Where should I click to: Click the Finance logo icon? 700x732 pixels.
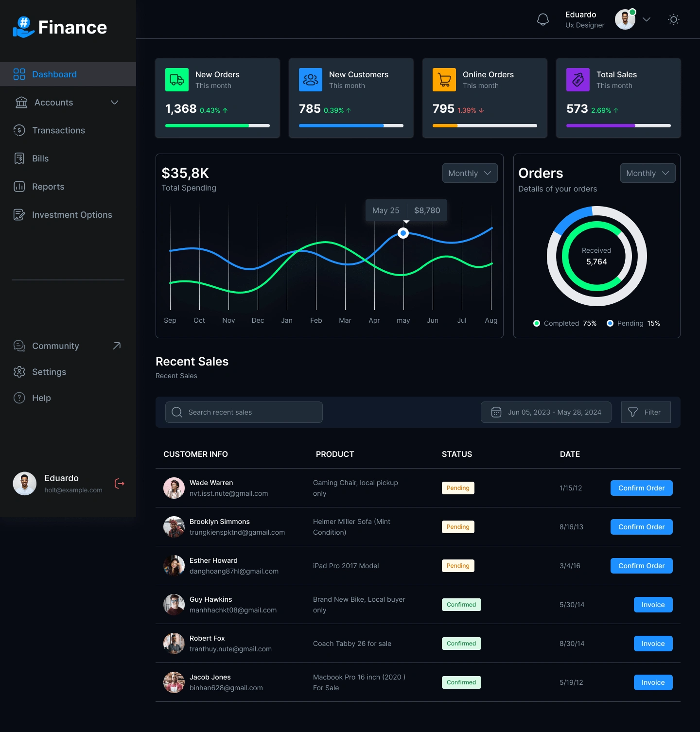[23, 27]
